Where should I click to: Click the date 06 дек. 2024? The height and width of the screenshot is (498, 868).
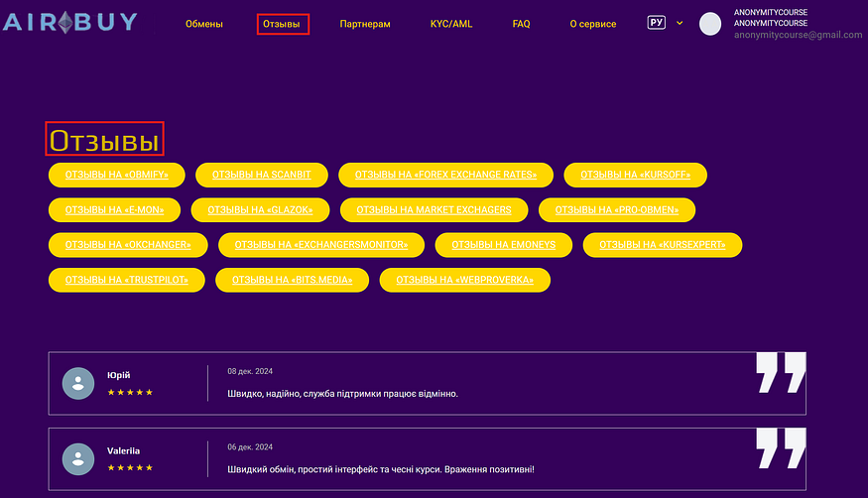click(x=250, y=447)
